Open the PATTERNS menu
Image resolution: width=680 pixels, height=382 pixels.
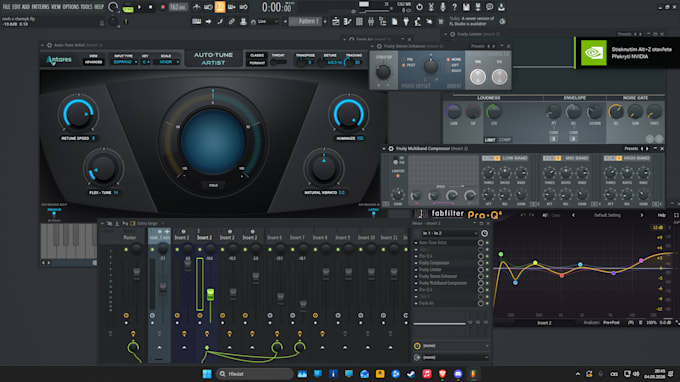tap(40, 7)
